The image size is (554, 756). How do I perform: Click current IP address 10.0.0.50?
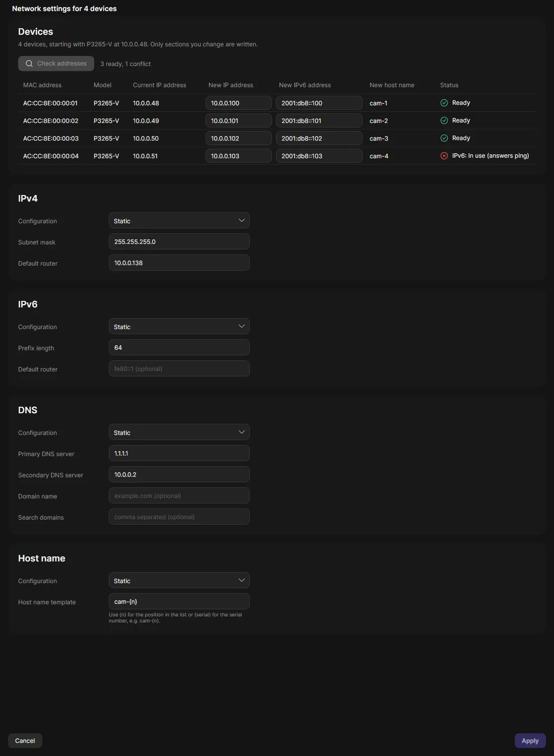146,138
